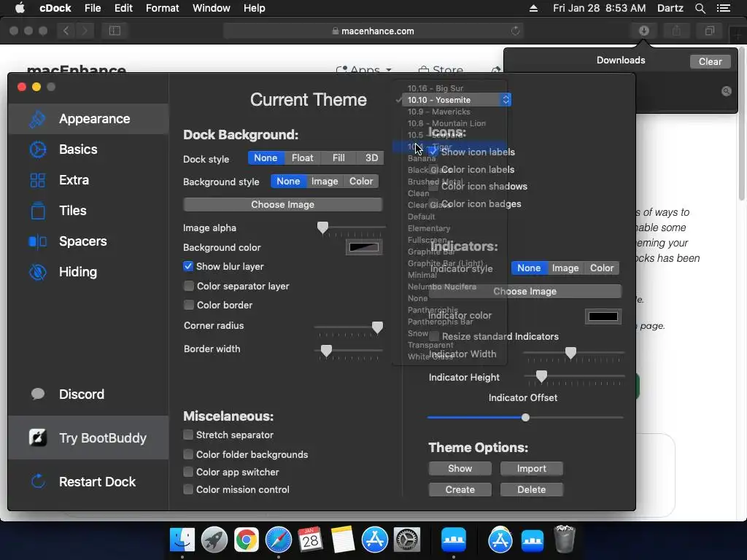Open Notes from the Dock
This screenshot has height=560, width=747.
point(343,540)
